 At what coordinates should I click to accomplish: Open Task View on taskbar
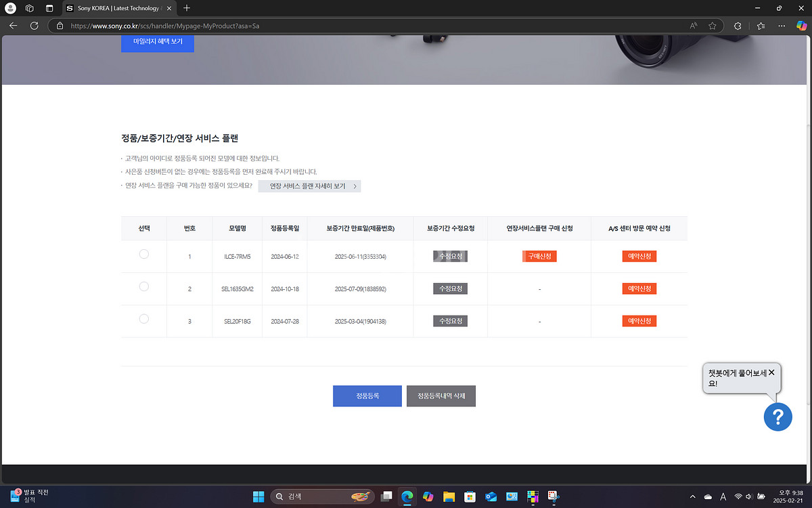(x=386, y=496)
